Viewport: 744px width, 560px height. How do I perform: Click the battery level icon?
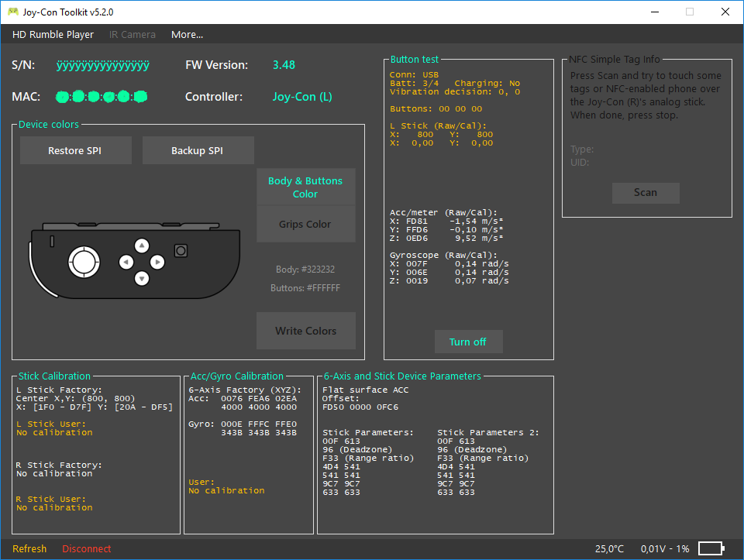[711, 548]
